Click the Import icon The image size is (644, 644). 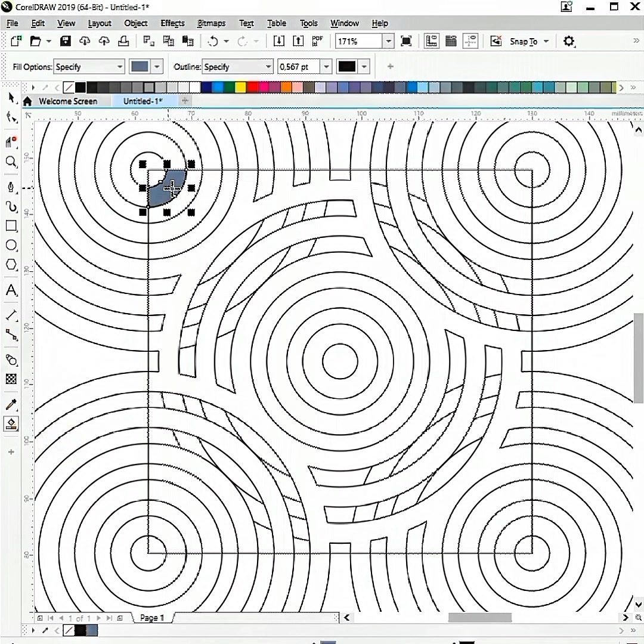coord(279,41)
